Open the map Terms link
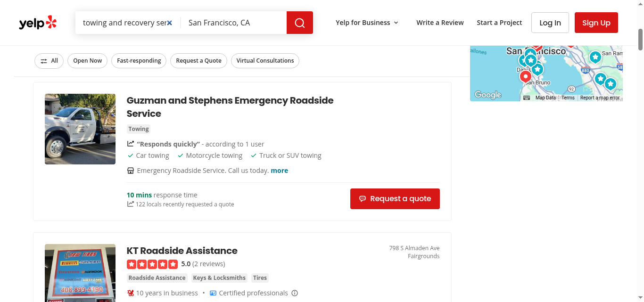Screen dimensions: 644x302 click(568, 98)
